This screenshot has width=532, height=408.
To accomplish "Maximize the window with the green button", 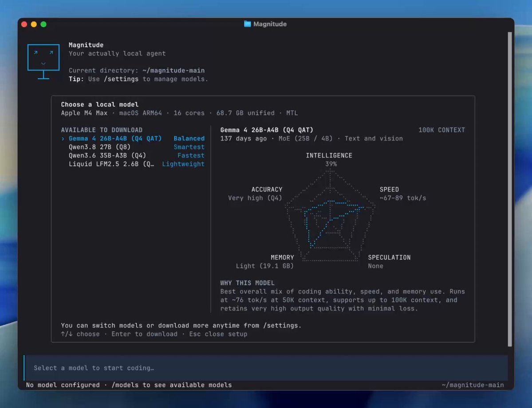I will point(43,24).
